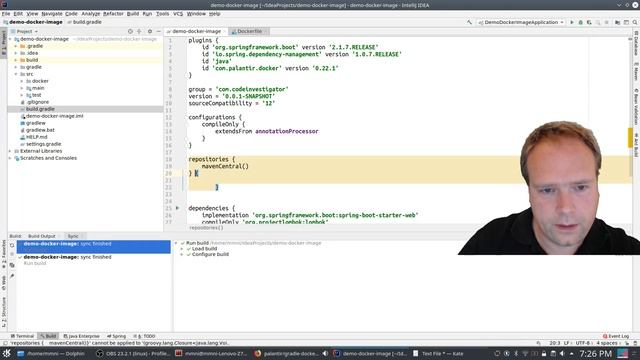This screenshot has height=360, width=640.
Task: Click the yellow warning stripe in editor scrollbar
Action: (x=630, y=138)
